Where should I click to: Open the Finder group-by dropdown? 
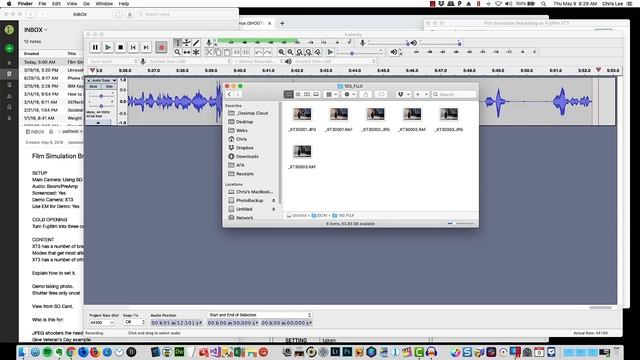[x=331, y=94]
